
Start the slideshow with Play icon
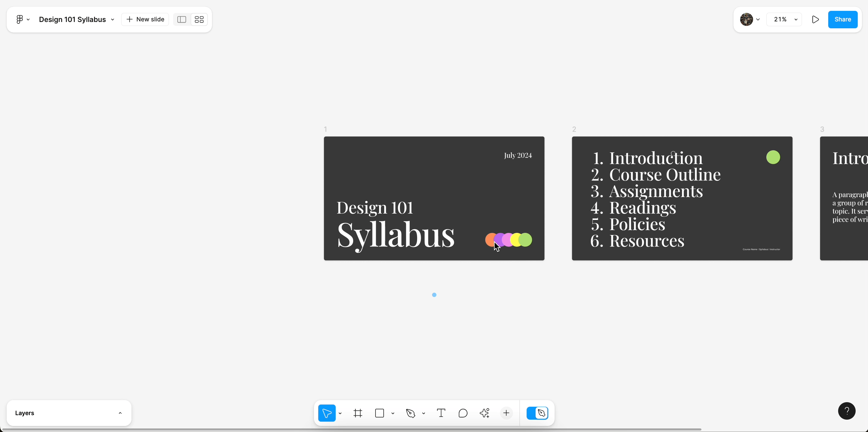tap(816, 20)
